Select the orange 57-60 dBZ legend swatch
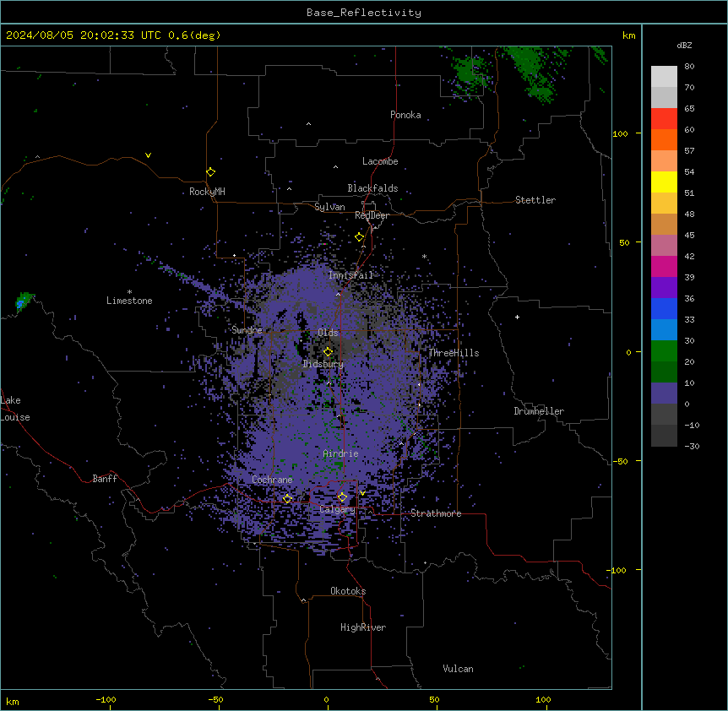The image size is (728, 711). [664, 139]
